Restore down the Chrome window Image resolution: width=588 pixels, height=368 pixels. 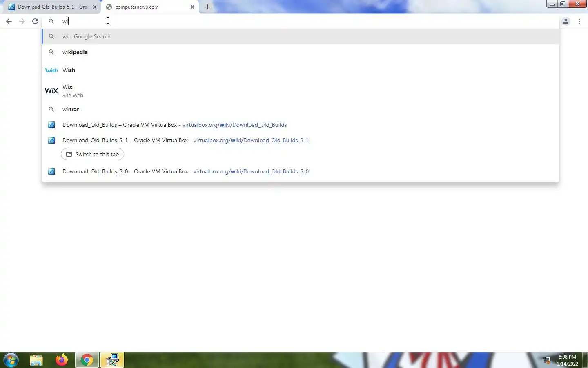click(x=563, y=4)
